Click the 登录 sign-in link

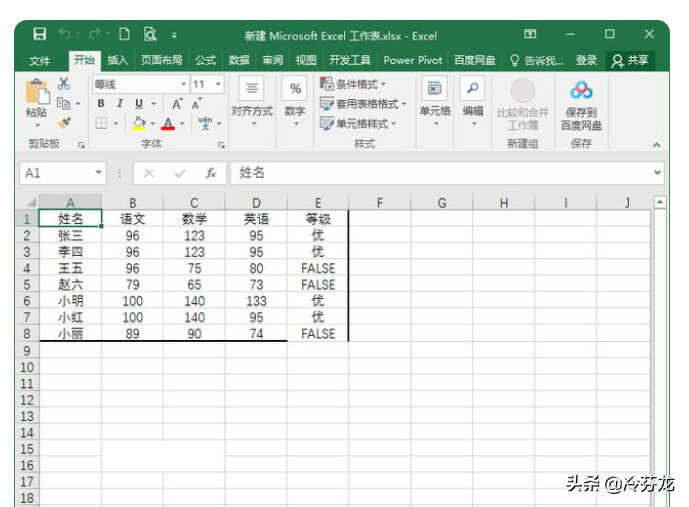pyautogui.click(x=587, y=60)
